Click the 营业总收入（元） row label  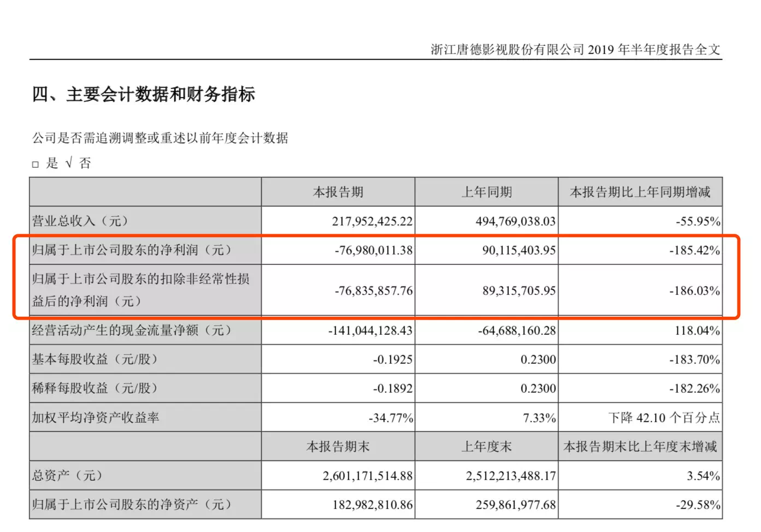pos(80,221)
